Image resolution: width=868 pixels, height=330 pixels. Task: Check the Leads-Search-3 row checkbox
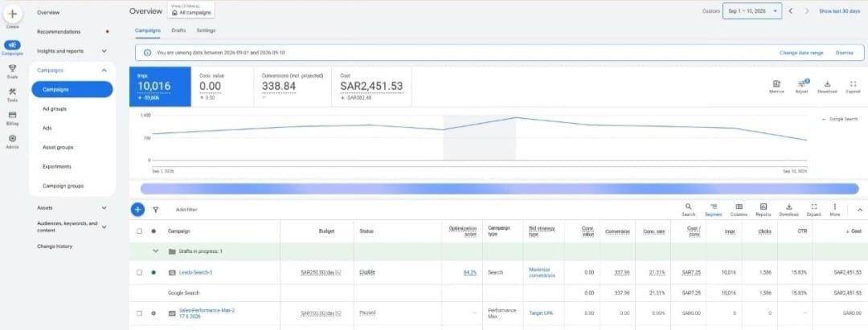point(140,272)
